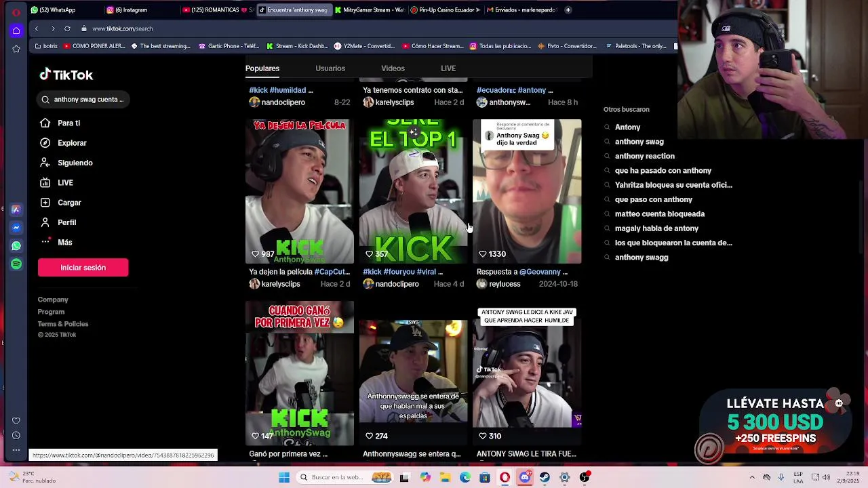Open Windows Start menu
This screenshot has height=488, width=868.
coord(284,477)
